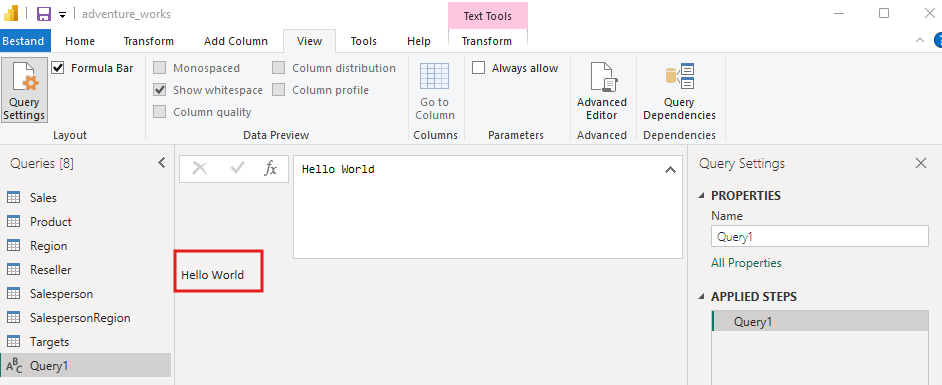Screen dimensions: 942x385
Task: Open the Advanced Editor
Action: point(601,92)
